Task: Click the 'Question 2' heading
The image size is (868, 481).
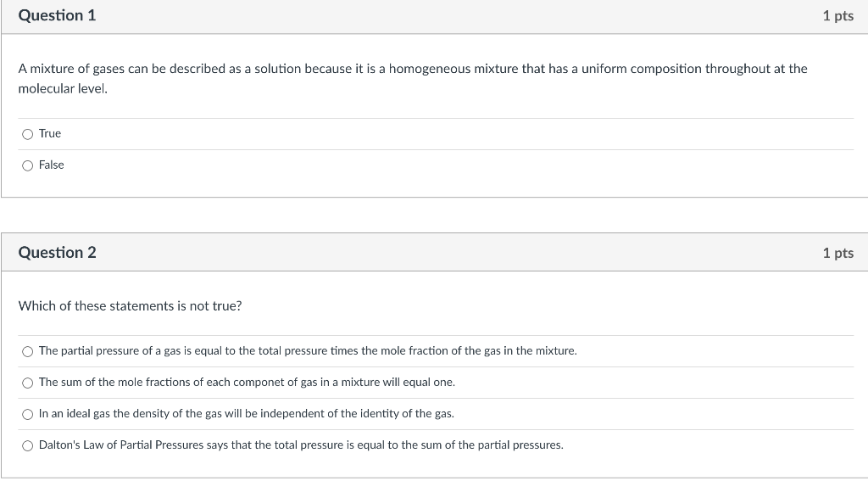Action: coord(57,253)
